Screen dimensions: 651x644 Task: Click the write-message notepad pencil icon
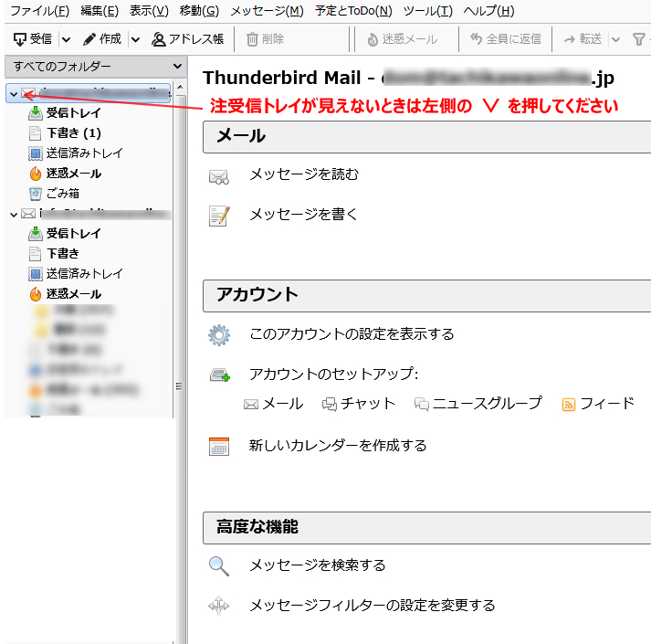219,216
